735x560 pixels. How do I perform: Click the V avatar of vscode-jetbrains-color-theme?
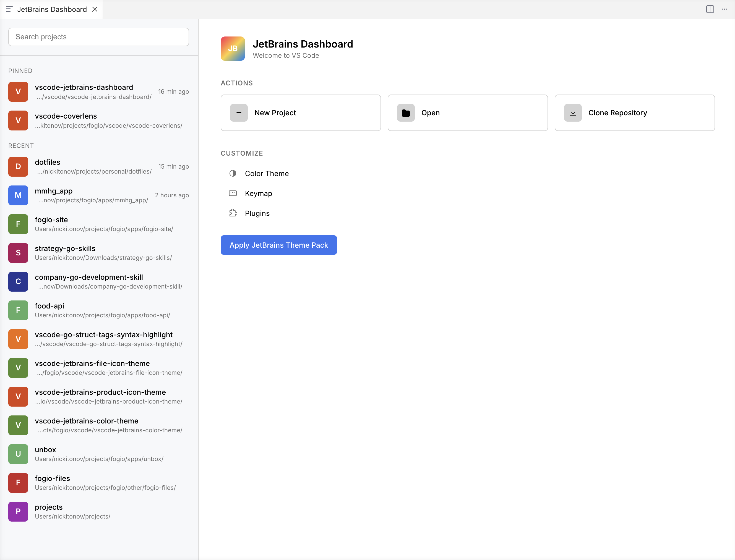tap(18, 425)
